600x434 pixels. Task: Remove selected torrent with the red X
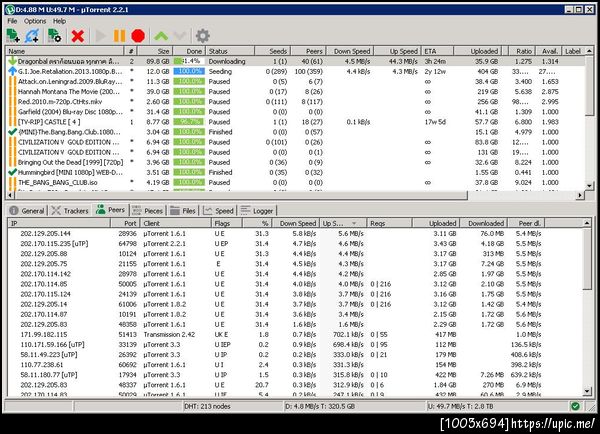pyautogui.click(x=78, y=36)
